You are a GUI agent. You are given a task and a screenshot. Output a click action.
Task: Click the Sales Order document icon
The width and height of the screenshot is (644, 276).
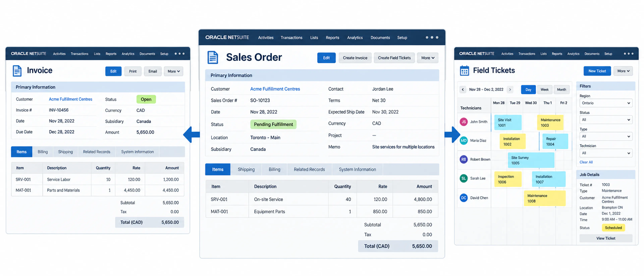point(213,57)
